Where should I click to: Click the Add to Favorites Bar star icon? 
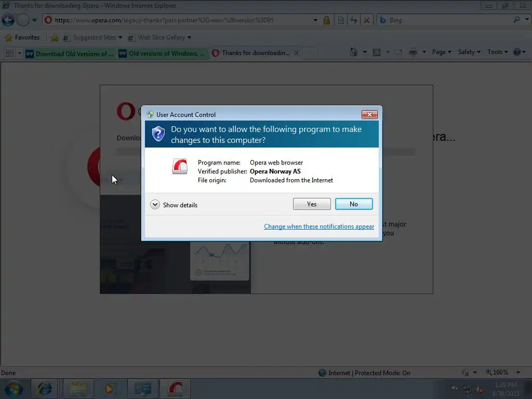54,37
